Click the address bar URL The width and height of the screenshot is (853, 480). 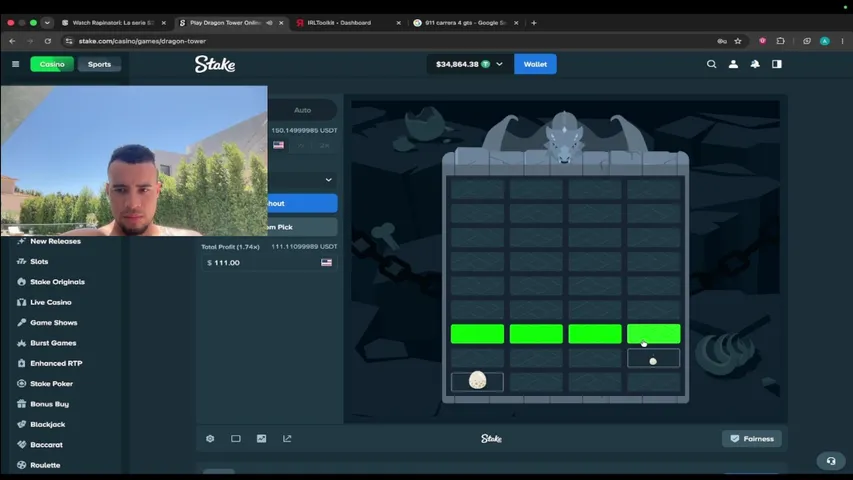point(142,41)
